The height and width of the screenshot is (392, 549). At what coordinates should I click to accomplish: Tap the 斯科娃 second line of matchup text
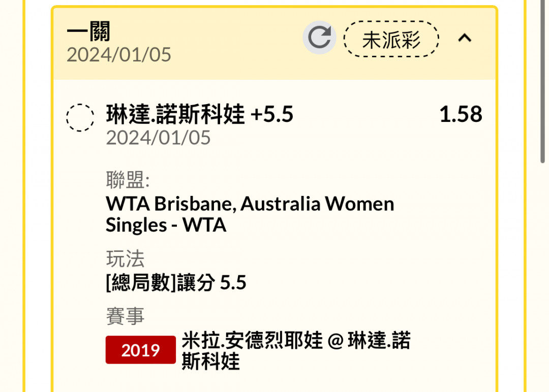point(211,361)
